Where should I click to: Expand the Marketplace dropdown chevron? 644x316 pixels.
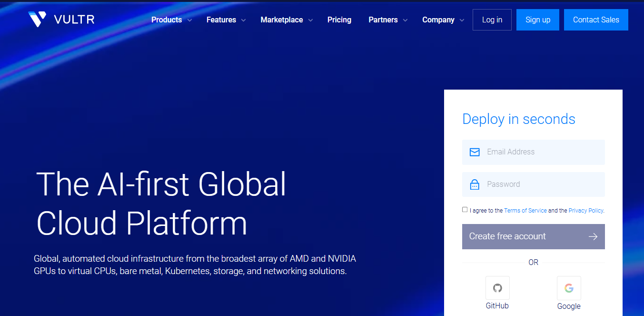point(310,20)
